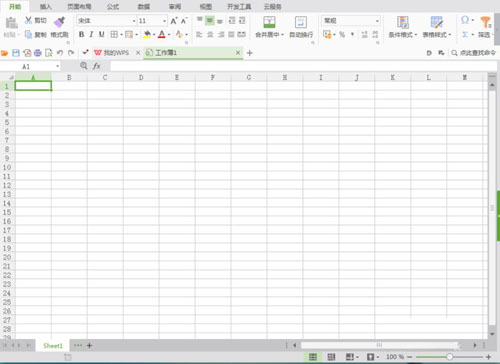Click the zoom slider handle
The height and width of the screenshot is (364, 500).
pyautogui.click(x=449, y=357)
